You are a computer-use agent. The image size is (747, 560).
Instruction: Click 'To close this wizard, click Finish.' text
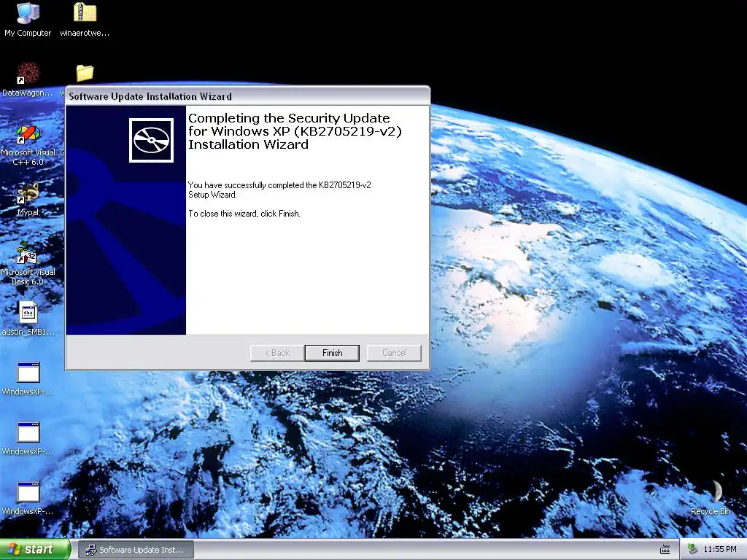point(244,214)
